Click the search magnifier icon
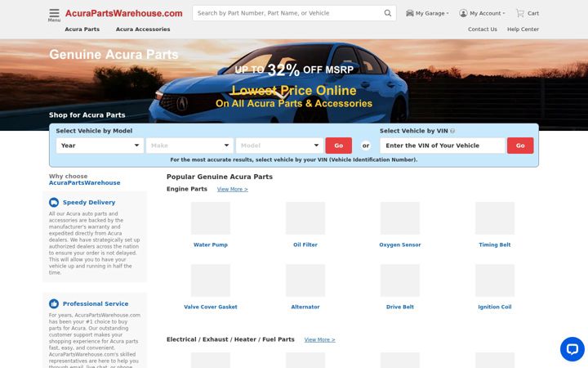This screenshot has width=588, height=368. coord(388,13)
